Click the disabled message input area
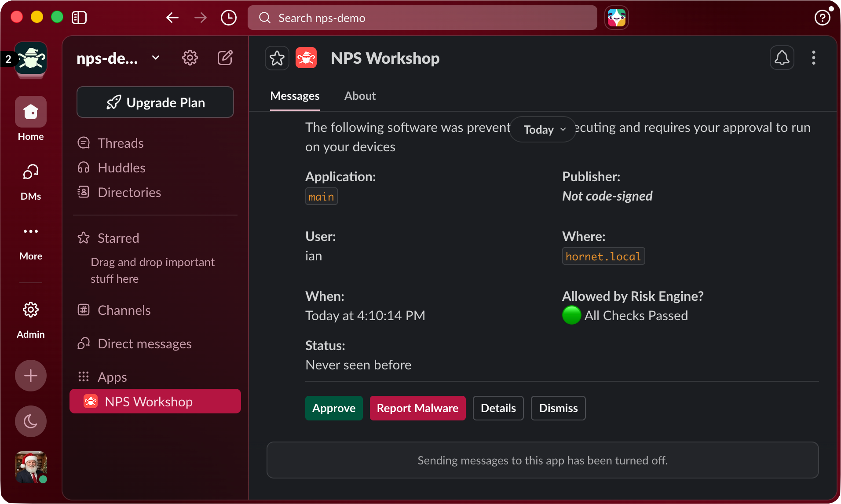 point(542,460)
